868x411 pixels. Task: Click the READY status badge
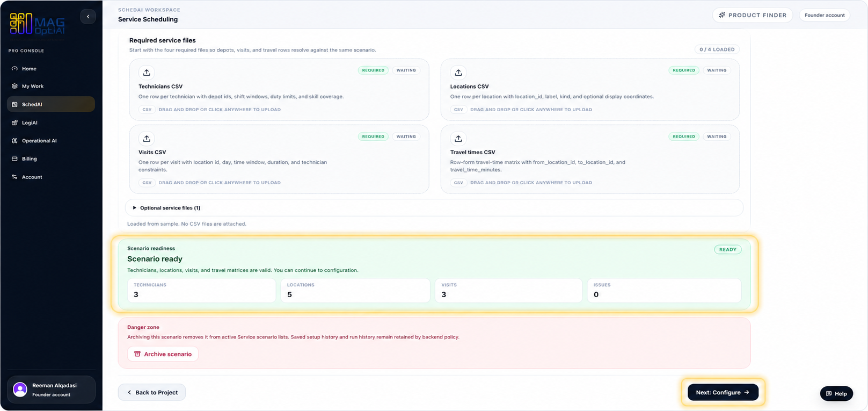pyautogui.click(x=727, y=249)
